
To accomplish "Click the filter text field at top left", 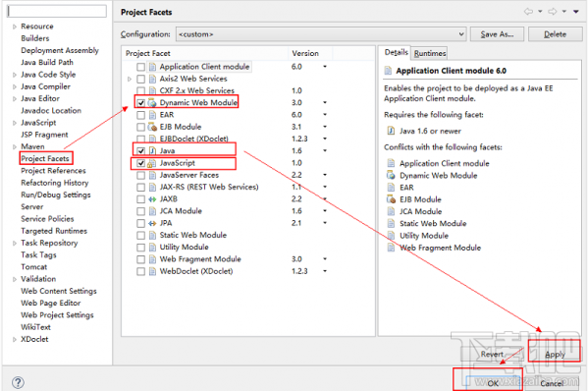I will click(57, 11).
